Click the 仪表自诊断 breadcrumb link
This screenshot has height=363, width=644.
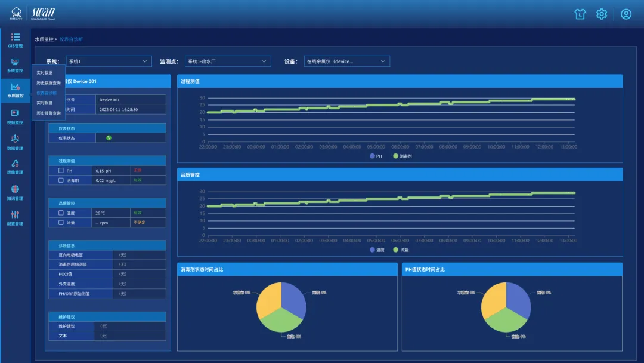pos(71,39)
